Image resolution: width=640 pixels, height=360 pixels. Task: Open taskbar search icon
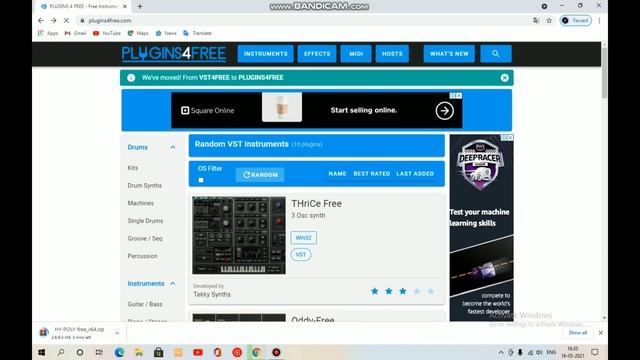pos(61,352)
